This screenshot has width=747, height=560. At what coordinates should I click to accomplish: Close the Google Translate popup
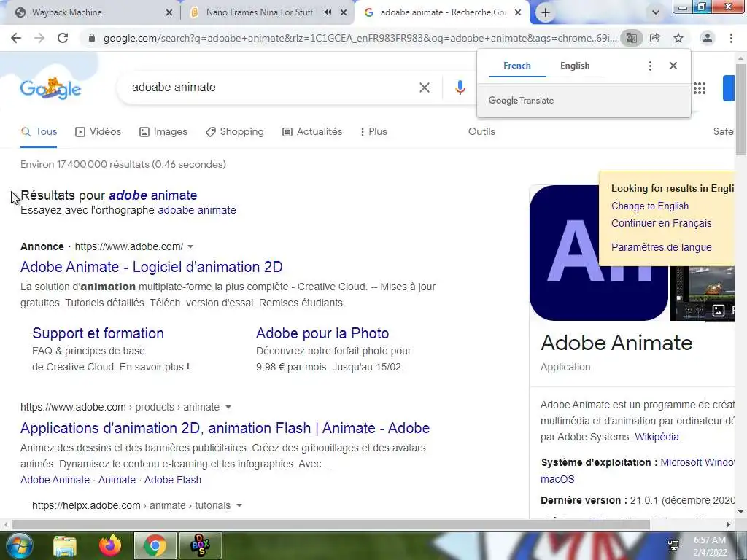coord(673,66)
